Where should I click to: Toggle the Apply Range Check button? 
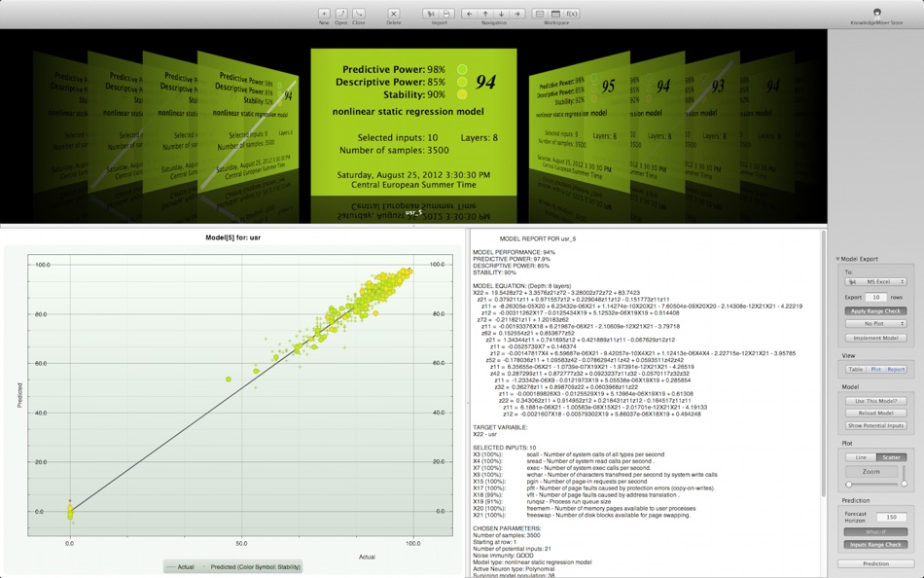pyautogui.click(x=875, y=310)
